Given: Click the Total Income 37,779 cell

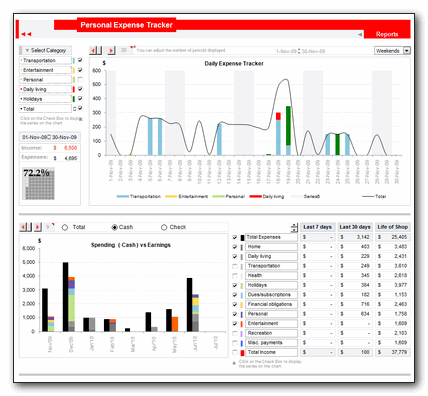Looking at the screenshot, I should pyautogui.click(x=393, y=352).
